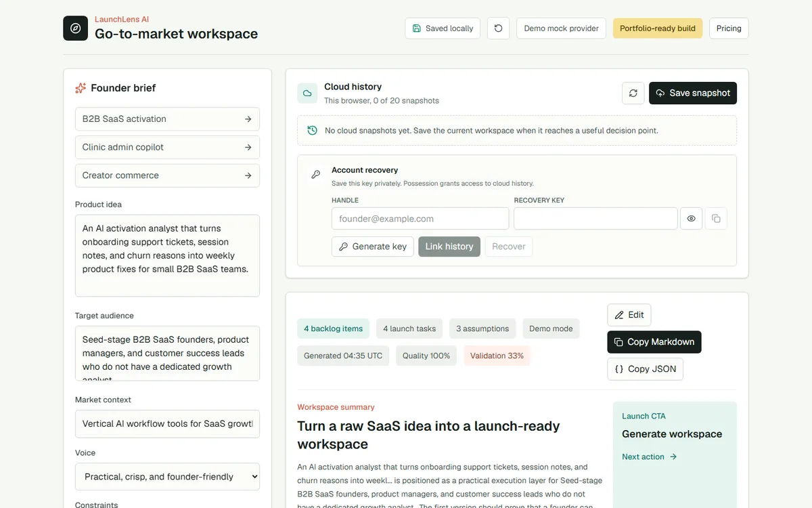Viewport: 812px width, 508px height.
Task: Click the Handle email input field
Action: pos(420,219)
